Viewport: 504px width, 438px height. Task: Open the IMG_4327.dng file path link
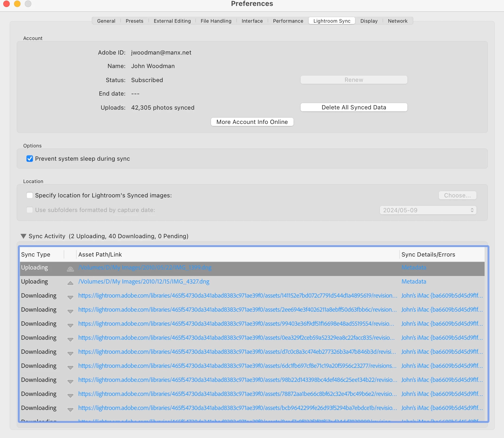144,282
